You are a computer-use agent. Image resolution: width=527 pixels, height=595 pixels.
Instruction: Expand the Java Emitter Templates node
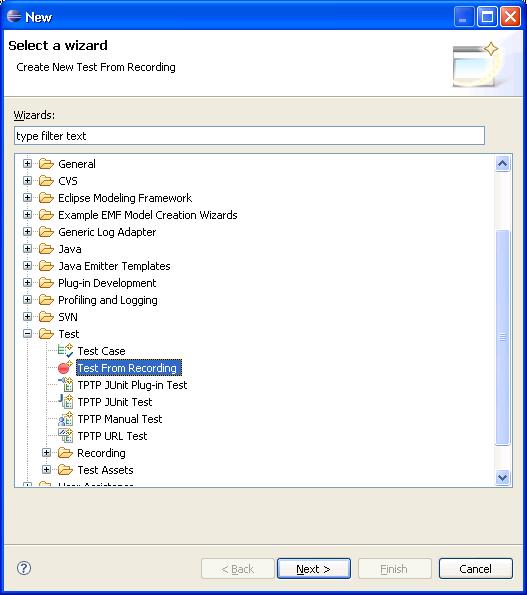pyautogui.click(x=27, y=266)
